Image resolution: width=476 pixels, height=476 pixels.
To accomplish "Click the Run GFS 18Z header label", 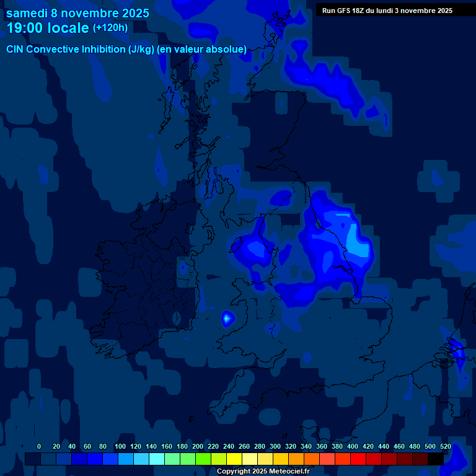I will (x=387, y=11).
